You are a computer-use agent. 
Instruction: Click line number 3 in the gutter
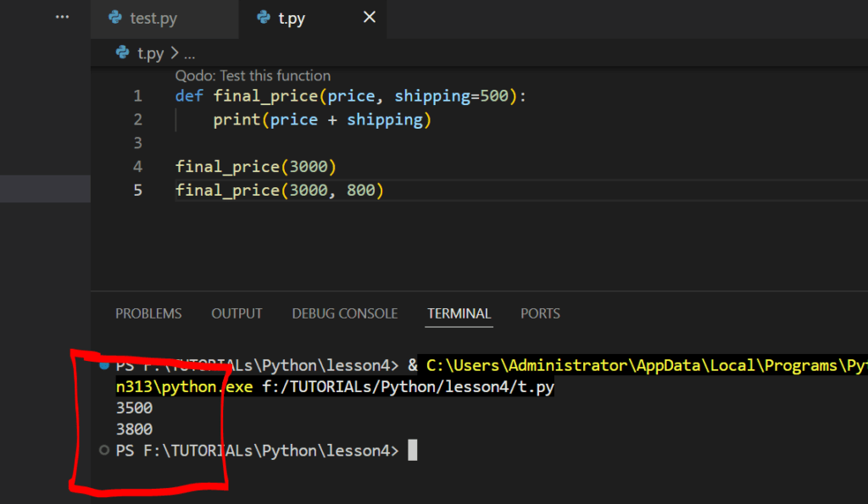click(x=137, y=144)
